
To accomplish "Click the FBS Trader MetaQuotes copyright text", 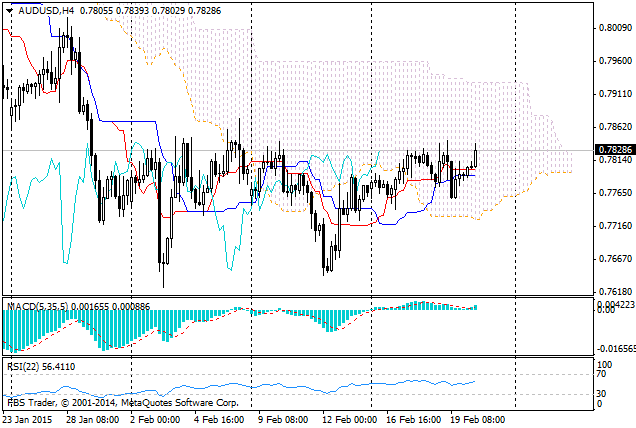I will coord(123,403).
